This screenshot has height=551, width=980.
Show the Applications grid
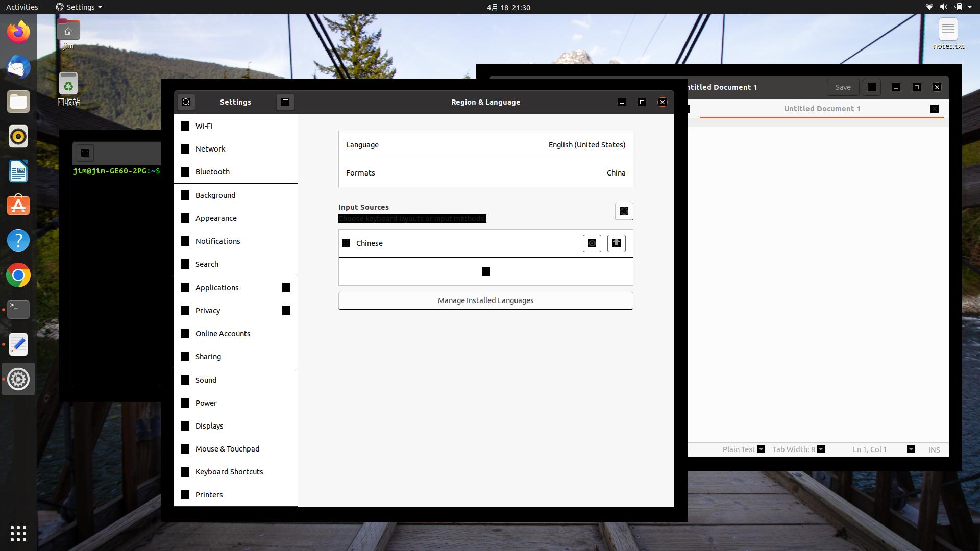(18, 534)
